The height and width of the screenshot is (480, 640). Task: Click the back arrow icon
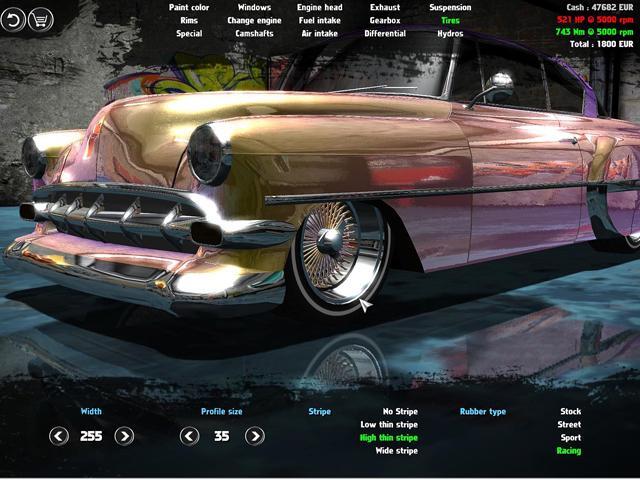pyautogui.click(x=14, y=19)
